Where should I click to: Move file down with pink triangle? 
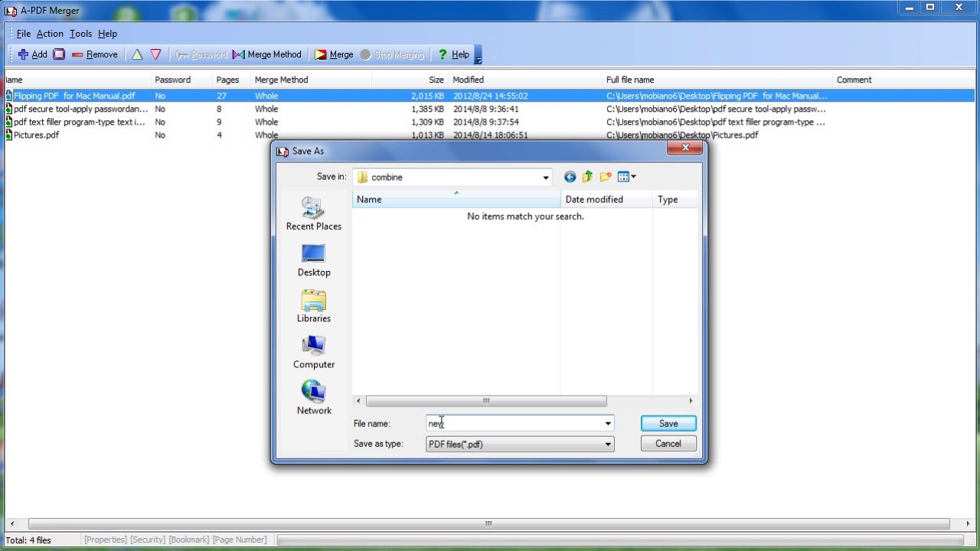click(155, 54)
